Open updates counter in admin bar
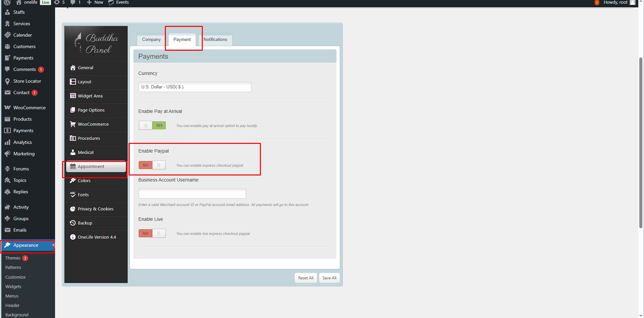The width and height of the screenshot is (644, 318). (x=59, y=2)
